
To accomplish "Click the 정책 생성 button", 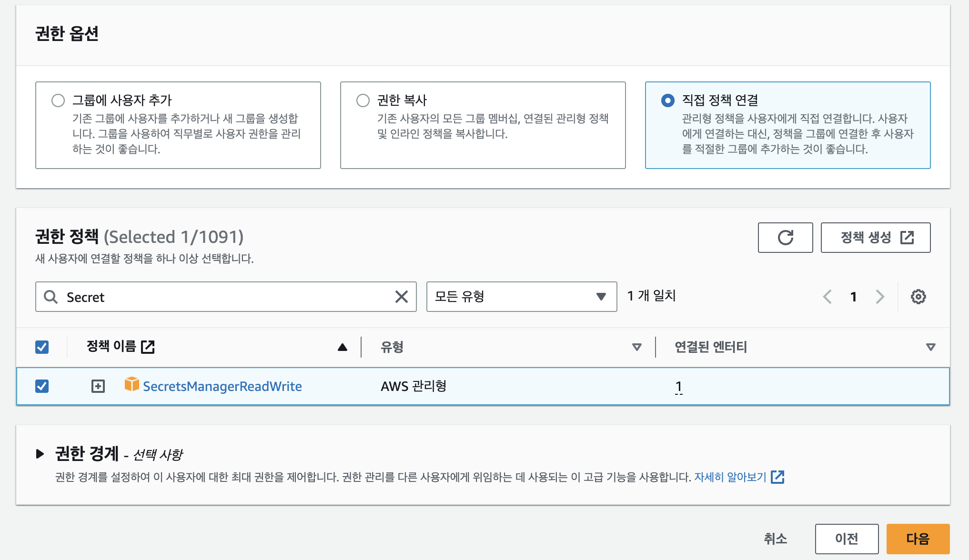I will (875, 238).
